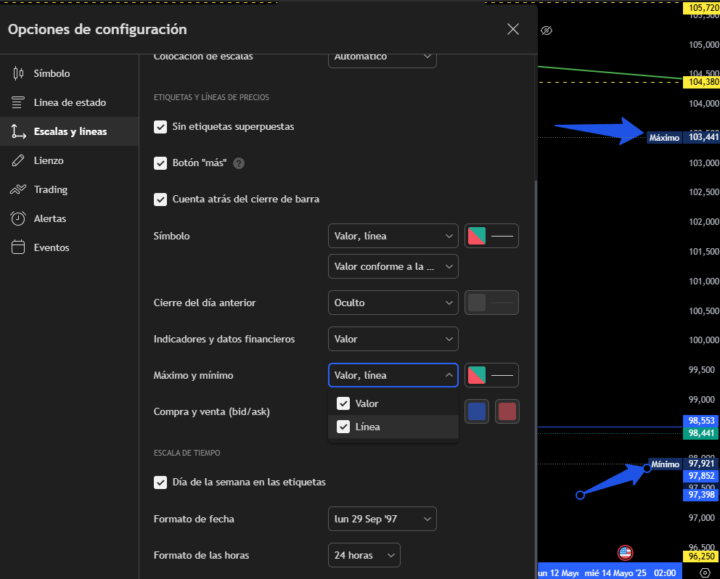Open the Cierre del día anterior dropdown
The image size is (720, 579).
pyautogui.click(x=392, y=302)
